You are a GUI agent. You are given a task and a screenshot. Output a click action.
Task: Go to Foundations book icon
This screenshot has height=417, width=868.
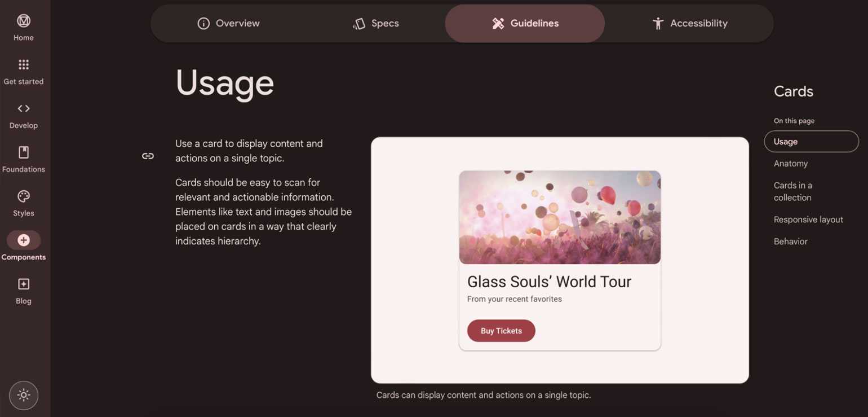(x=24, y=152)
